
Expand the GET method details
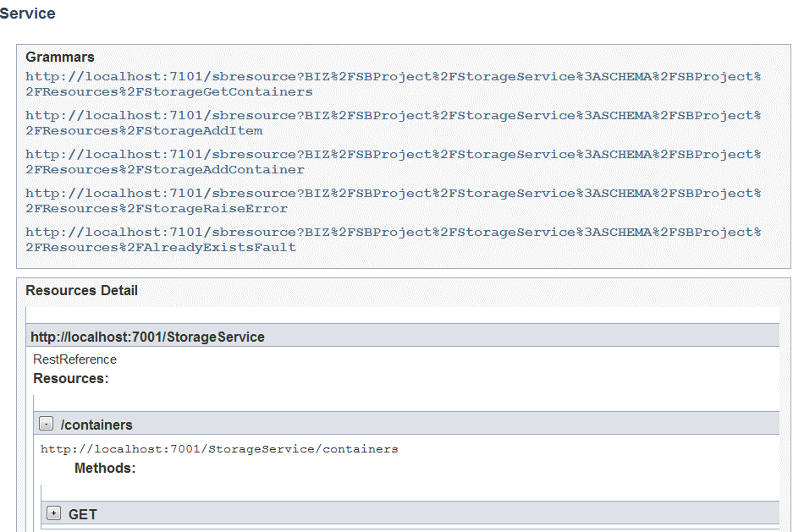click(53, 513)
